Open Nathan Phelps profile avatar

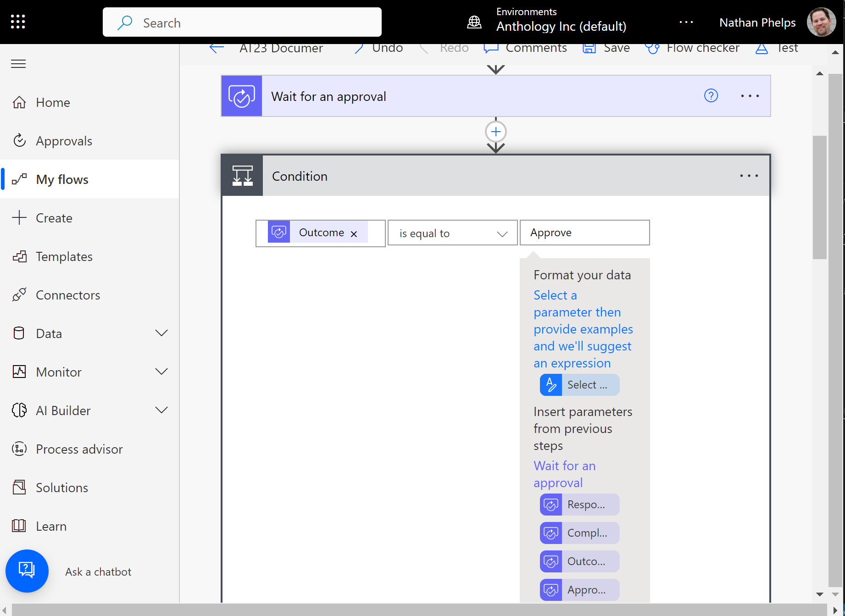click(x=821, y=22)
